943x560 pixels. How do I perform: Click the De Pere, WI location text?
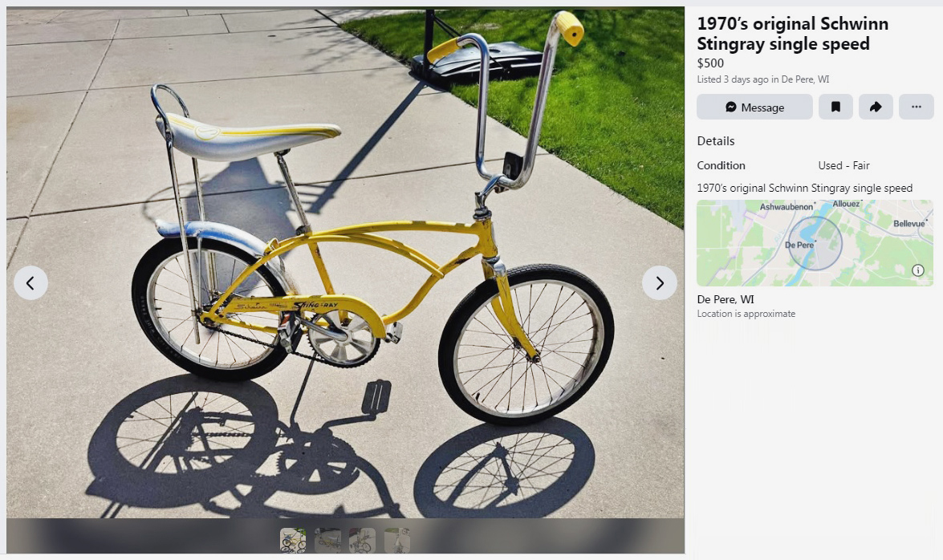(x=726, y=299)
